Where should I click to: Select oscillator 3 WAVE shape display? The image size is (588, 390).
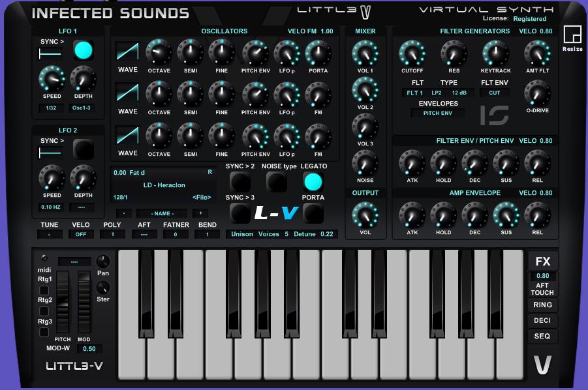[127, 135]
